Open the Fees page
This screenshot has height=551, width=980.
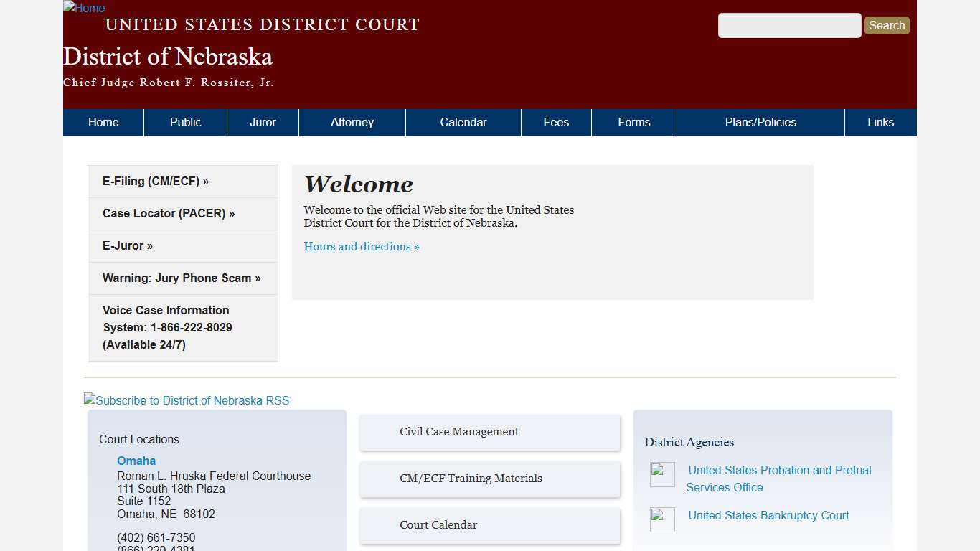click(x=556, y=122)
